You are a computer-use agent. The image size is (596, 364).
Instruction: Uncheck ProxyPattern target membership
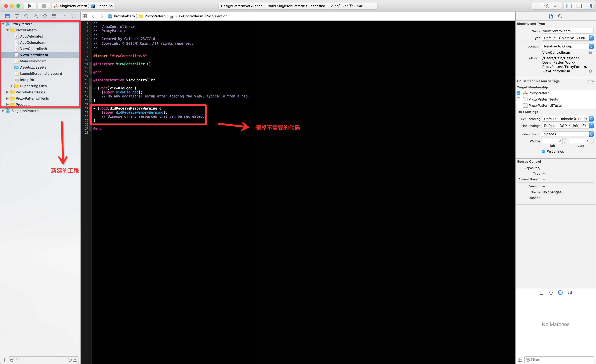click(518, 93)
